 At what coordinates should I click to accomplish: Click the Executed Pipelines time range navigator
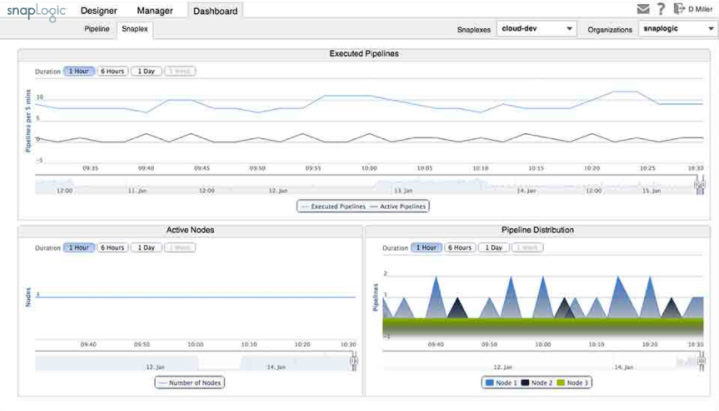(x=368, y=184)
